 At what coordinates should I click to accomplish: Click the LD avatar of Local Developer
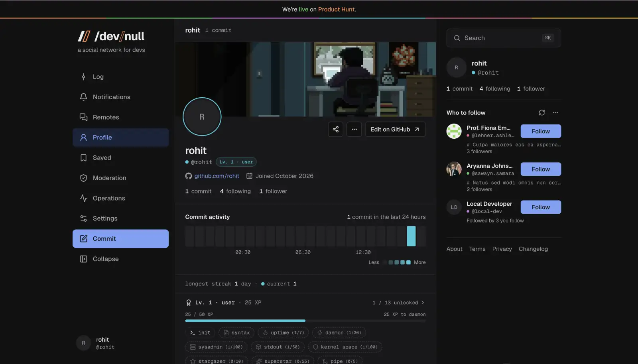point(454,207)
